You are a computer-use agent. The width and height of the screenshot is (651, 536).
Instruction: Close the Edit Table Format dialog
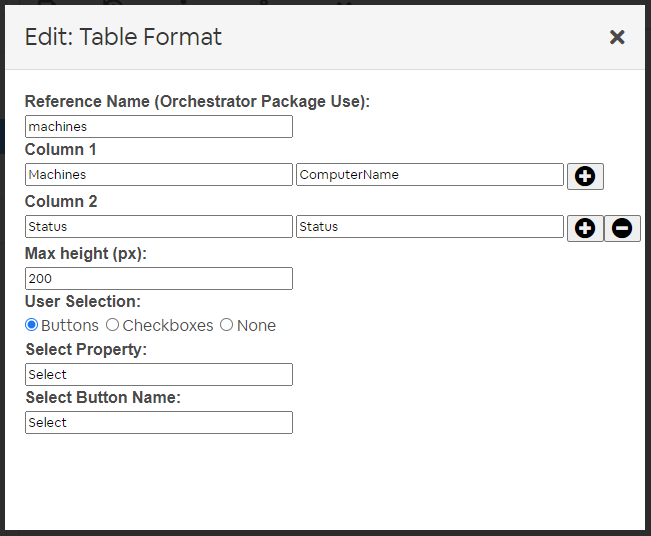point(617,37)
